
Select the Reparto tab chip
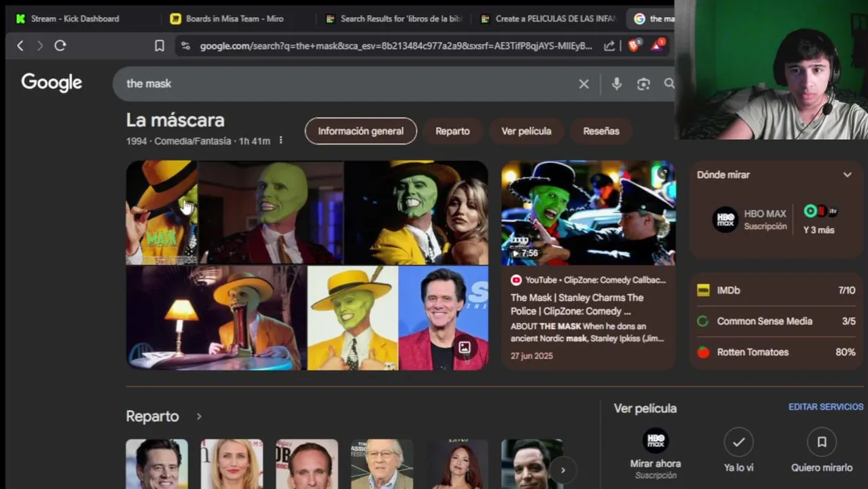452,131
